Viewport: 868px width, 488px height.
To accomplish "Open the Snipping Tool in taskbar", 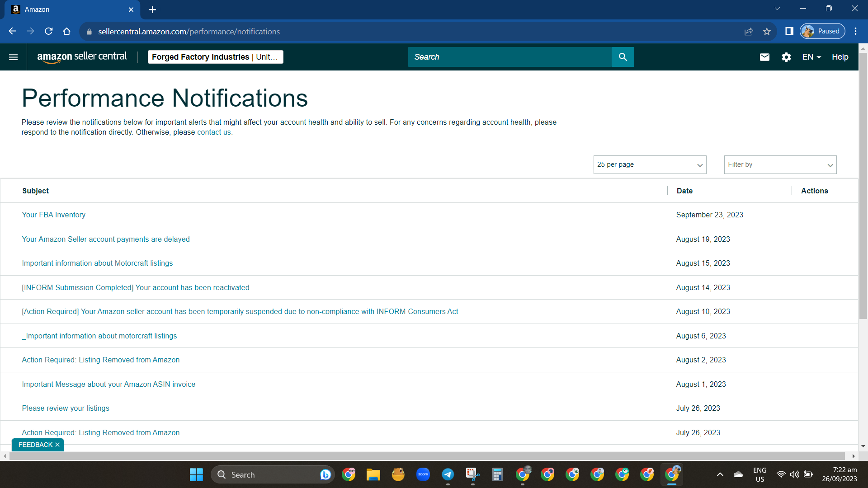I will pos(472,474).
